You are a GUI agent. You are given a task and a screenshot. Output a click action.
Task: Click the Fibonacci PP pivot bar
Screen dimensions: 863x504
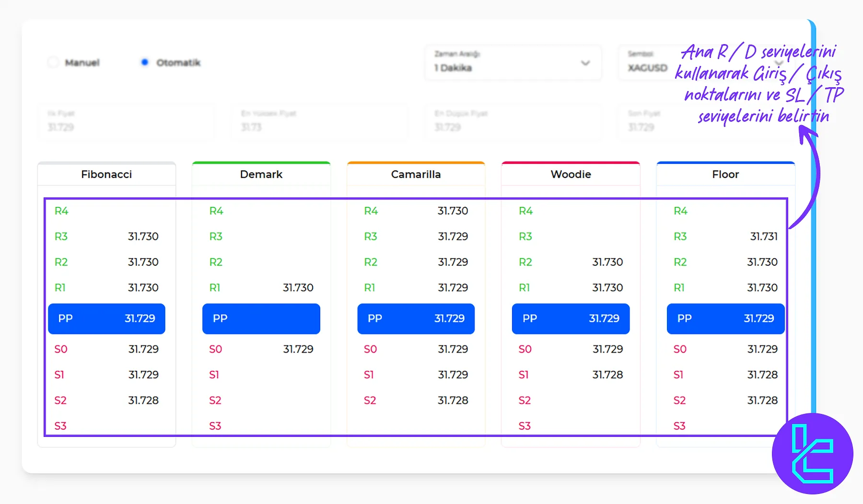106,319
